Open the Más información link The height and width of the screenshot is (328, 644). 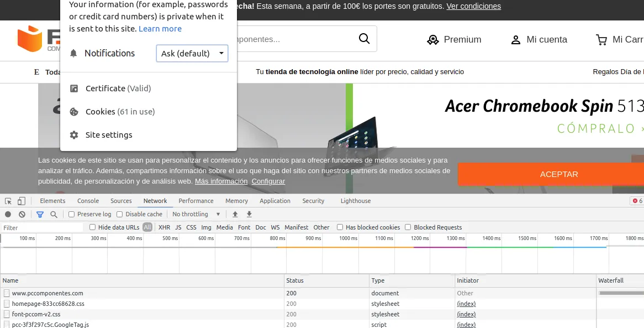(x=221, y=181)
